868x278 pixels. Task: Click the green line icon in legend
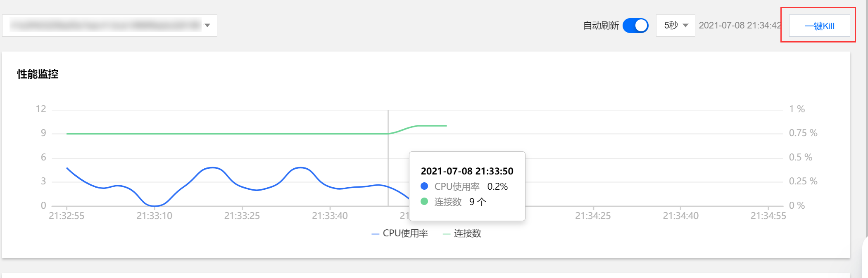[446, 234]
